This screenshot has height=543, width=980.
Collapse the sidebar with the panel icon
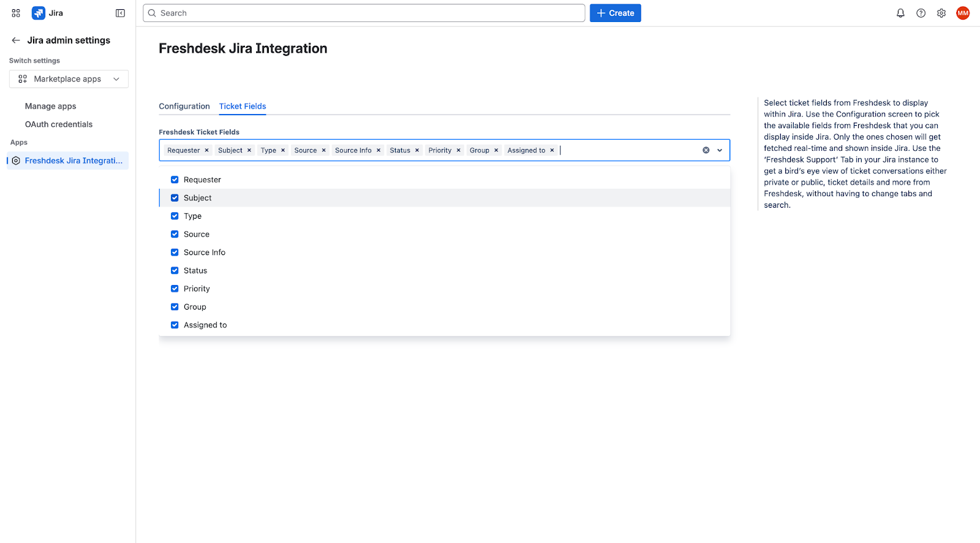coord(120,13)
